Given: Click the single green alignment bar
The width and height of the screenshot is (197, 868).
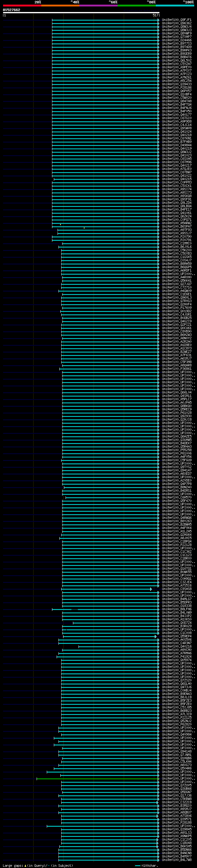Looking at the screenshot, I should click(x=97, y=778).
